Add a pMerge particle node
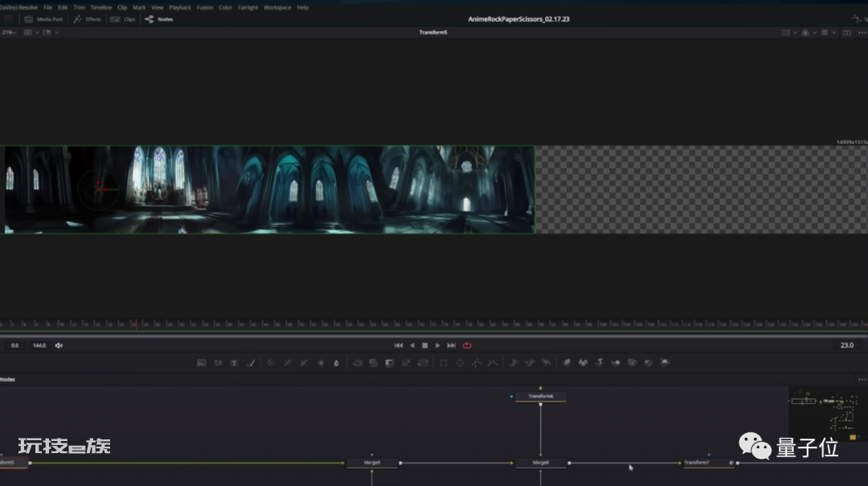Image resolution: width=868 pixels, height=486 pixels. pyautogui.click(x=530, y=362)
